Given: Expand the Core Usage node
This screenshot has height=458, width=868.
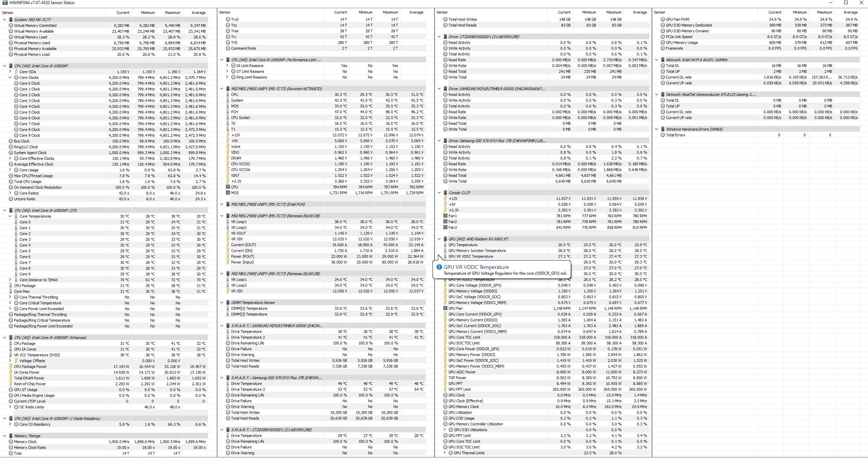Looking at the screenshot, I should (x=10, y=170).
